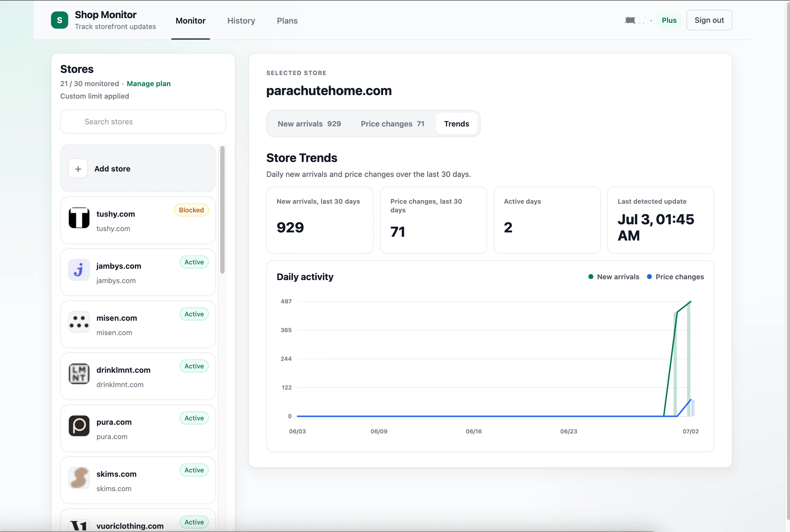
Task: Click the 487 y-axis label
Action: pyautogui.click(x=286, y=301)
